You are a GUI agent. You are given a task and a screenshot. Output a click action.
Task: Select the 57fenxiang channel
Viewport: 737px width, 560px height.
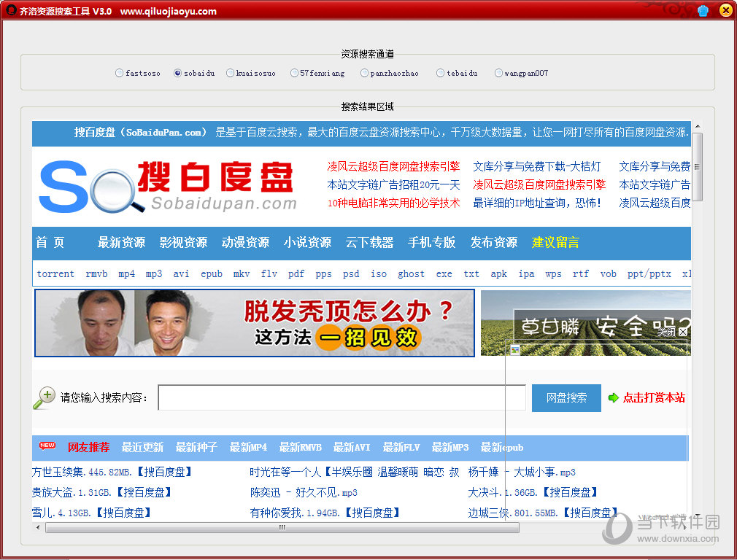[294, 73]
